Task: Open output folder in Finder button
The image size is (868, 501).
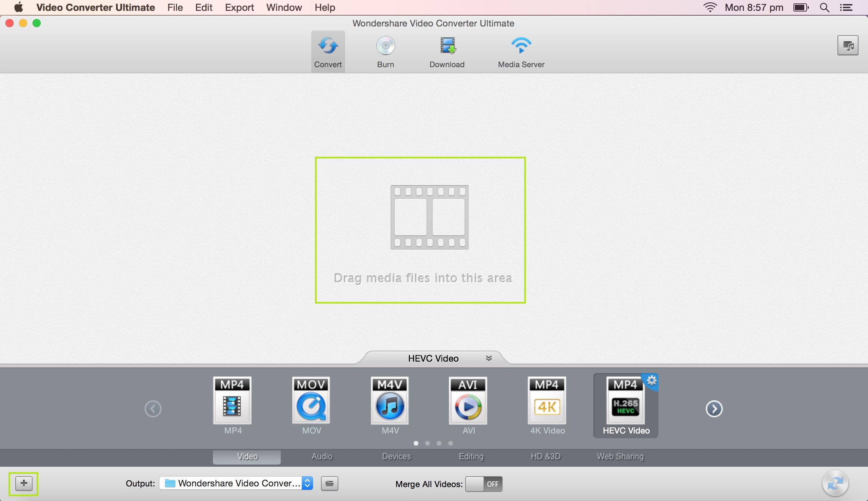Action: [x=329, y=483]
